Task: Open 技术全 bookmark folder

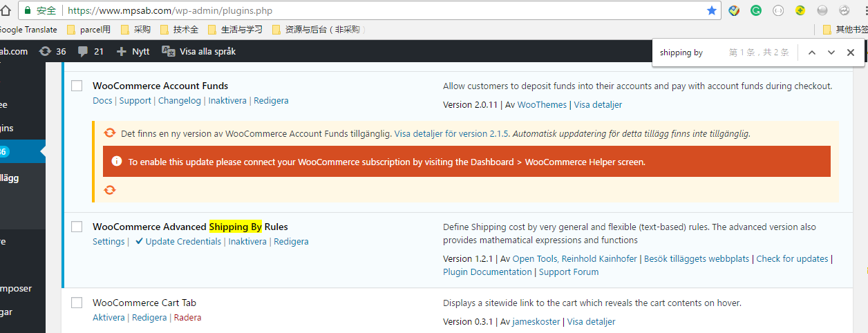Action: pos(179,30)
